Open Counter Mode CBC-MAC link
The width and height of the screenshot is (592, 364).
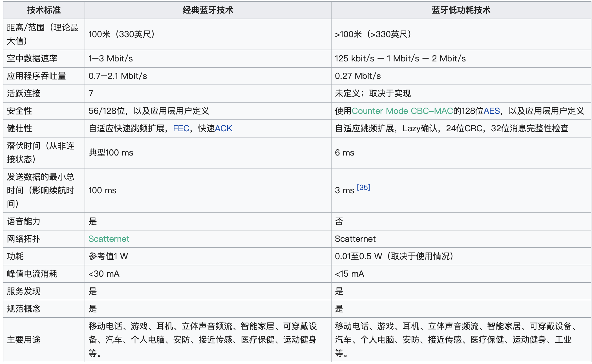[x=402, y=111]
